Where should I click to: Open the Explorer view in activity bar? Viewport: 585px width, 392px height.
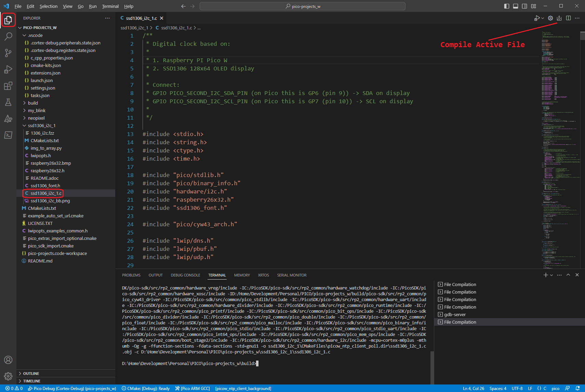pyautogui.click(x=8, y=20)
